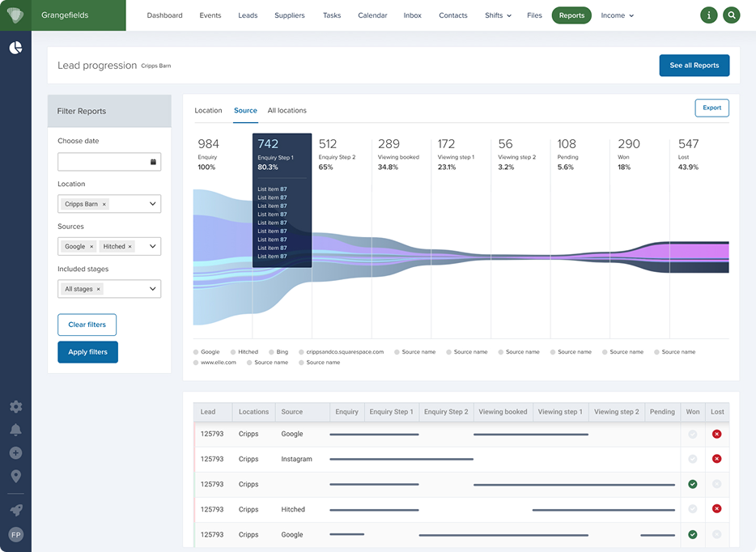Click the rocket icon in sidebar
Viewport: 756px width, 552px height.
pyautogui.click(x=15, y=510)
